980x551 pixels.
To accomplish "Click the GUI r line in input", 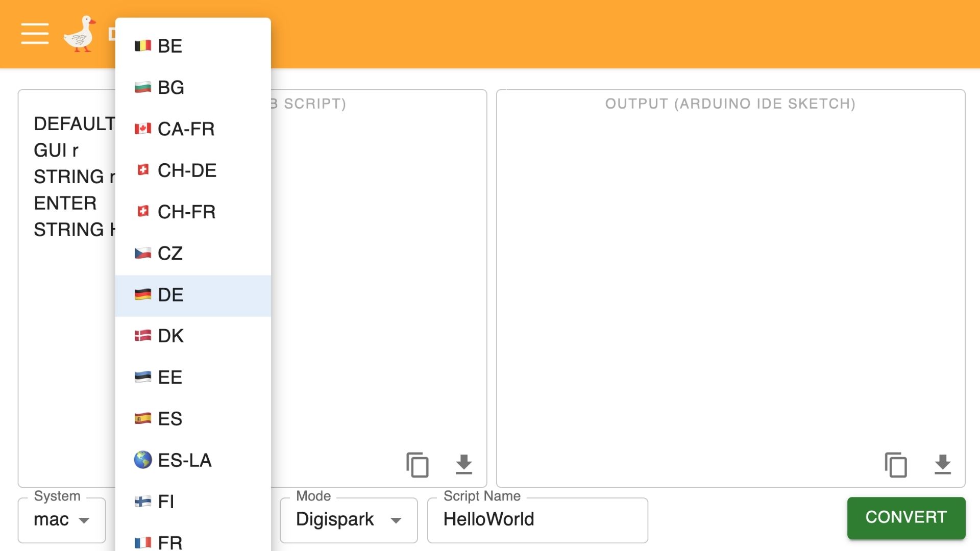I will point(56,151).
